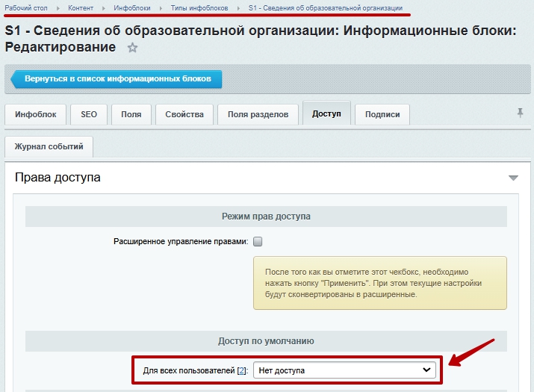Go to Инфоблоки breadcrumb link
This screenshot has height=392, width=534.
pyautogui.click(x=131, y=7)
